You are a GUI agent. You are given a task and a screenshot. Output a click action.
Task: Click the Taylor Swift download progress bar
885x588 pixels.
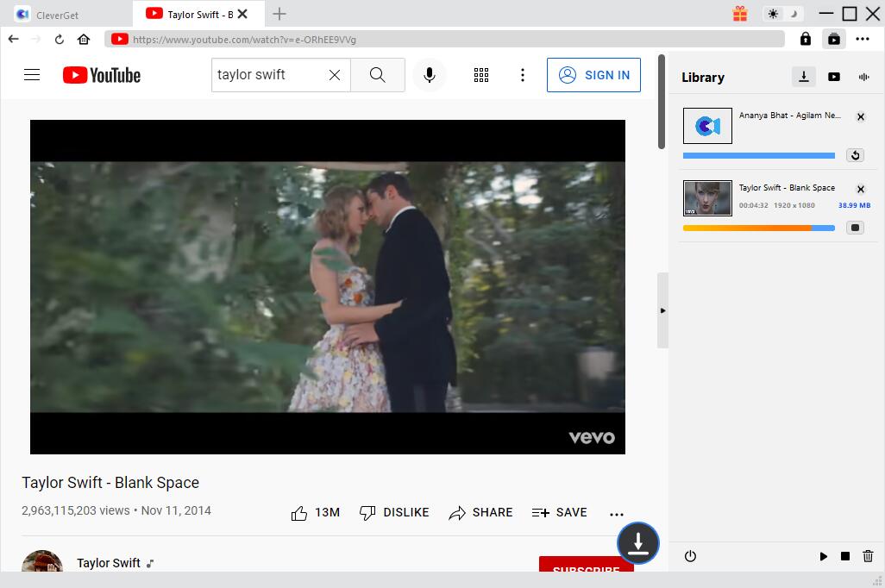pyautogui.click(x=758, y=227)
